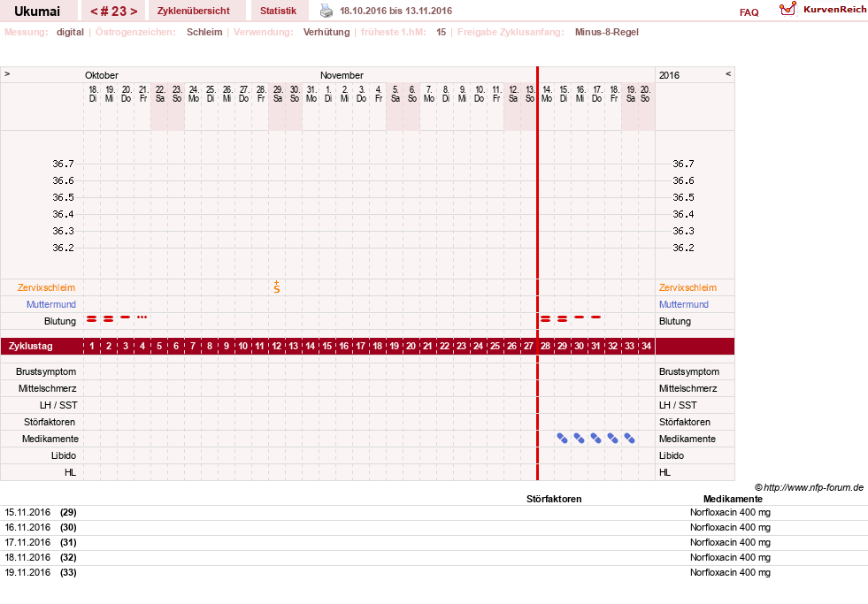Viewport: 868px width, 604px height.
Task: Click the medication pill icon on cycle day 33
Action: click(629, 438)
